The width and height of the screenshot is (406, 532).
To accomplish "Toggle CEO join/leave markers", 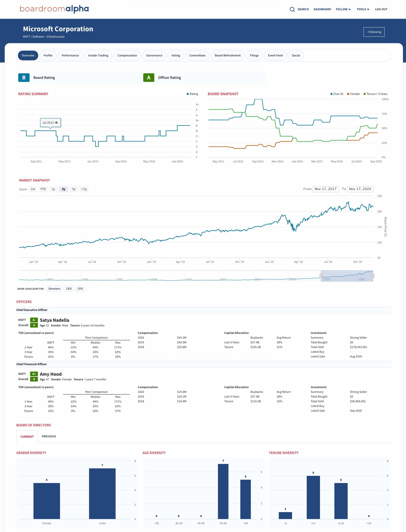I will coord(69,289).
